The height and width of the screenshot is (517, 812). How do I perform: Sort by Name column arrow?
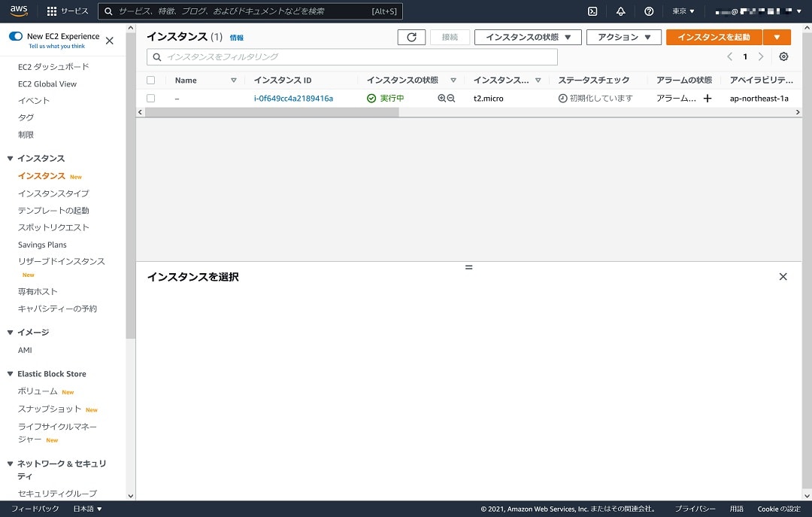click(234, 80)
